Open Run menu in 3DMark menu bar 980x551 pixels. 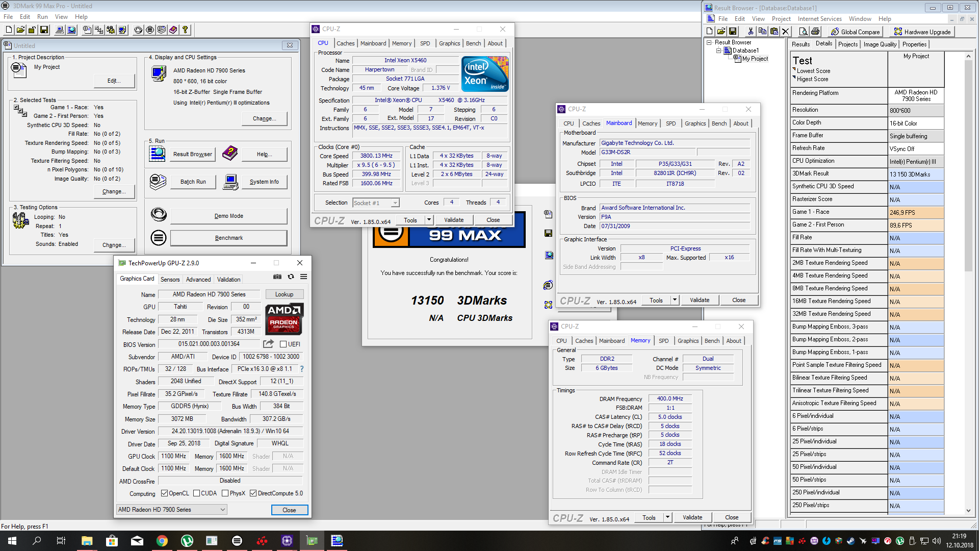(42, 17)
